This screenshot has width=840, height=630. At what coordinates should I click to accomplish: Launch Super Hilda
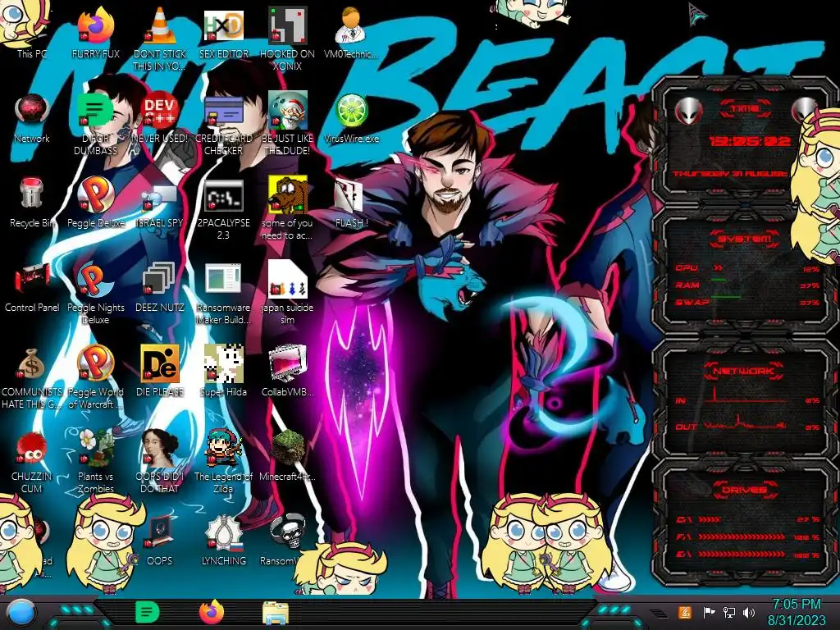pyautogui.click(x=223, y=372)
